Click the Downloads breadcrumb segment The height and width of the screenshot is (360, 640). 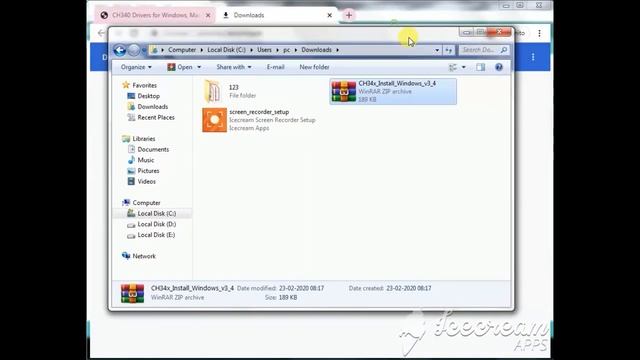[316, 50]
